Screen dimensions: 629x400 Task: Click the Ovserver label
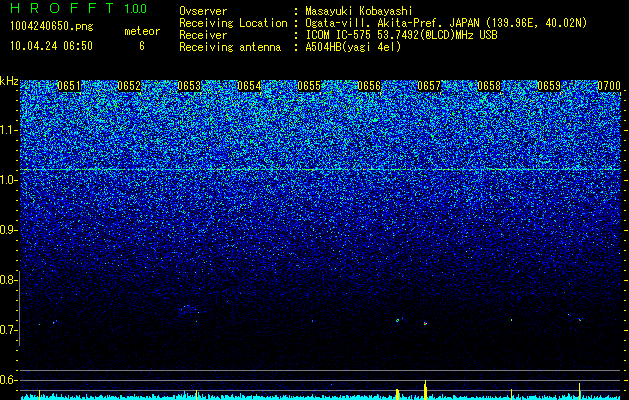point(203,11)
